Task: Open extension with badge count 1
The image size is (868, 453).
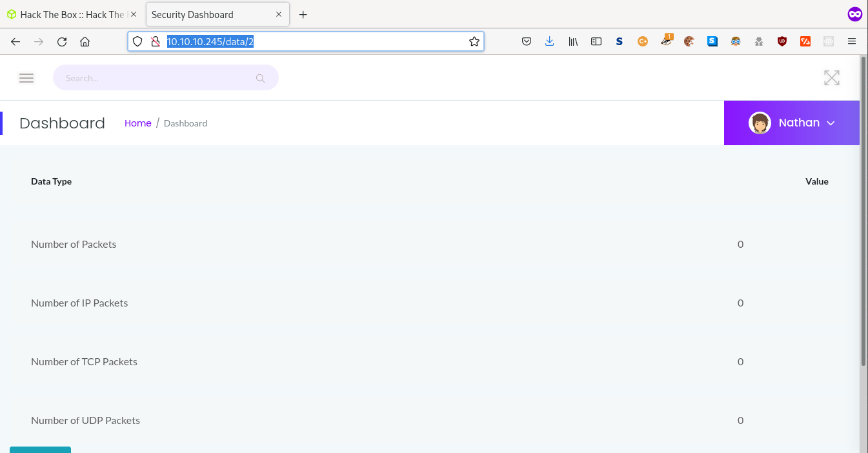Action: click(x=667, y=40)
